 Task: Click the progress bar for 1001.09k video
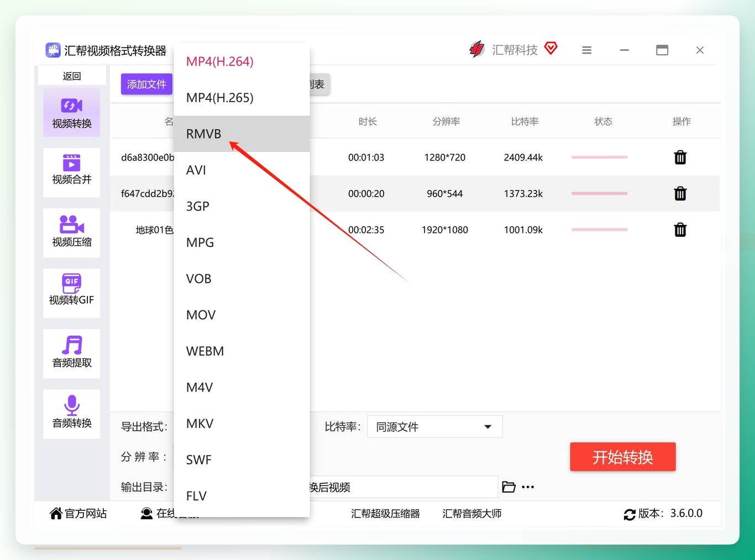pos(600,230)
